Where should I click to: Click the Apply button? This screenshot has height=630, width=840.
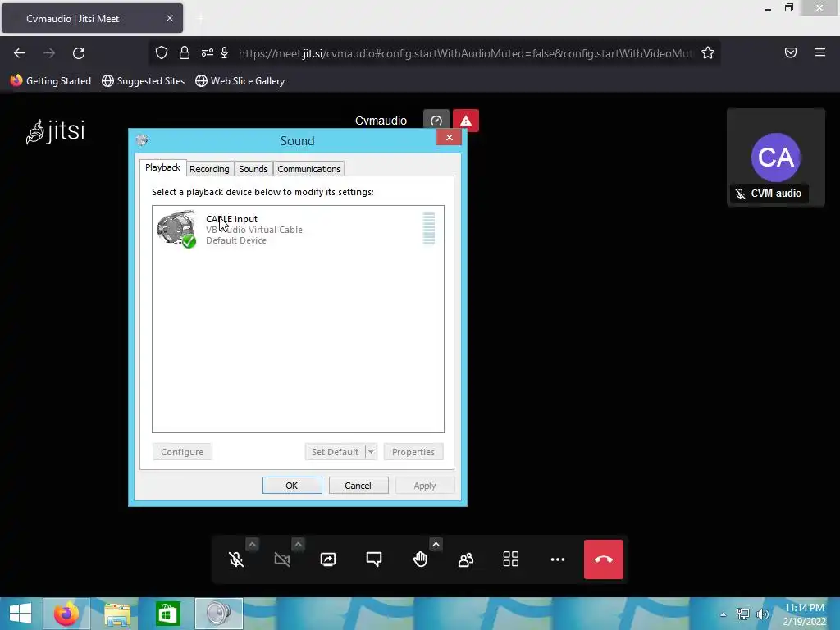[x=425, y=486]
